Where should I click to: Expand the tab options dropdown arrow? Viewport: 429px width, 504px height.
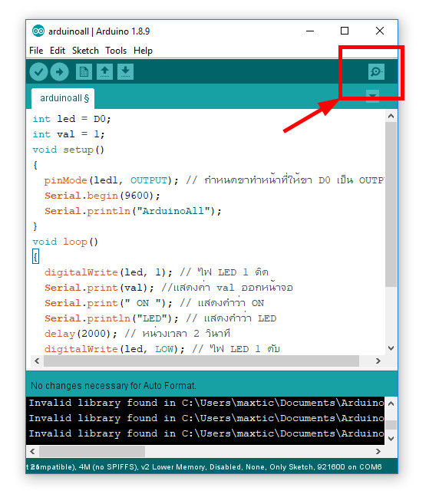(x=372, y=96)
